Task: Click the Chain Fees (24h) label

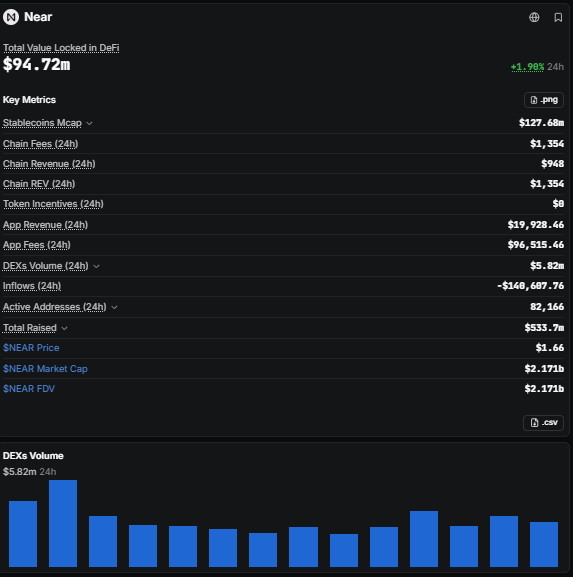Action: tap(40, 144)
